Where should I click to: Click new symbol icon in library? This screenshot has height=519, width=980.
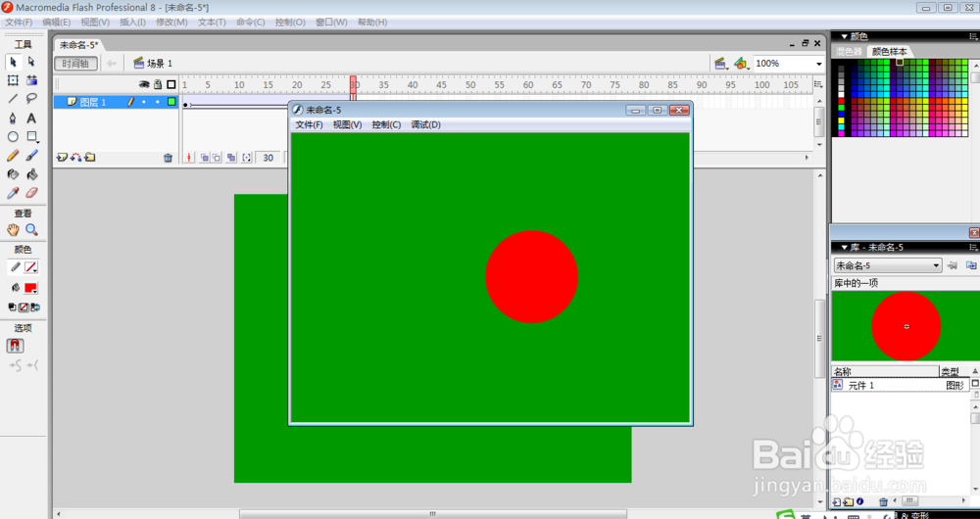(837, 501)
